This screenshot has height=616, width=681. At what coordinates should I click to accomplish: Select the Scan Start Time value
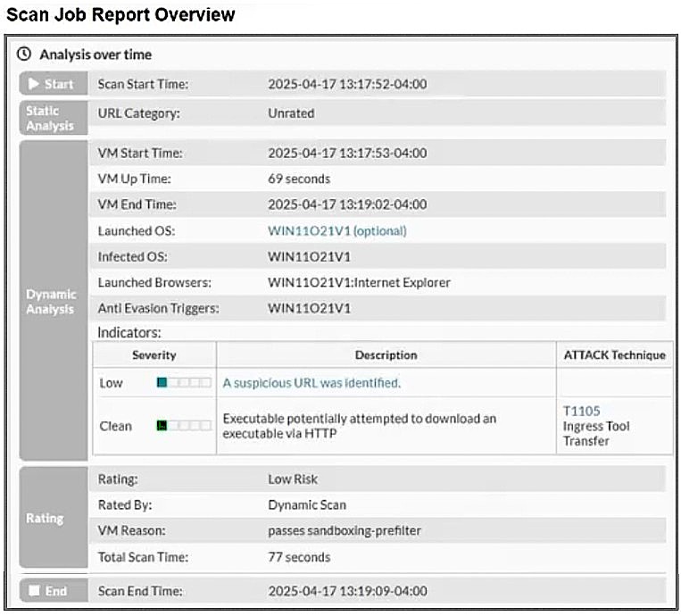point(347,84)
